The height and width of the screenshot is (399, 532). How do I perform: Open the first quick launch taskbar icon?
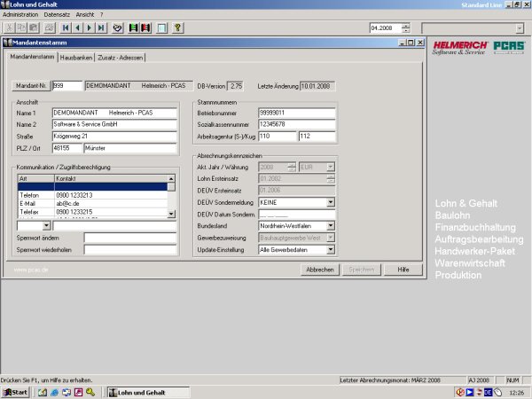43,392
